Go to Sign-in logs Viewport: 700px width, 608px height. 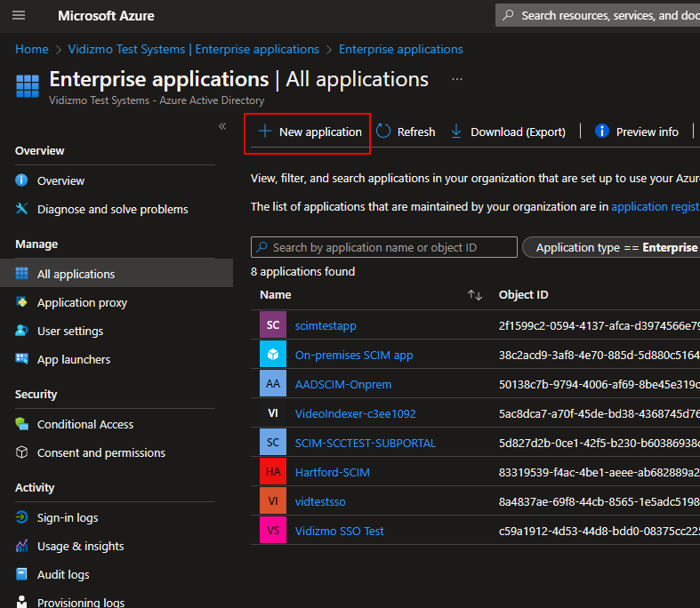click(68, 517)
